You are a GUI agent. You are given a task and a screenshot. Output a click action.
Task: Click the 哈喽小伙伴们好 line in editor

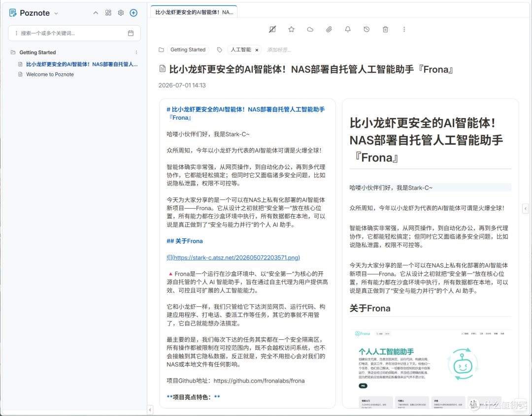click(208, 134)
